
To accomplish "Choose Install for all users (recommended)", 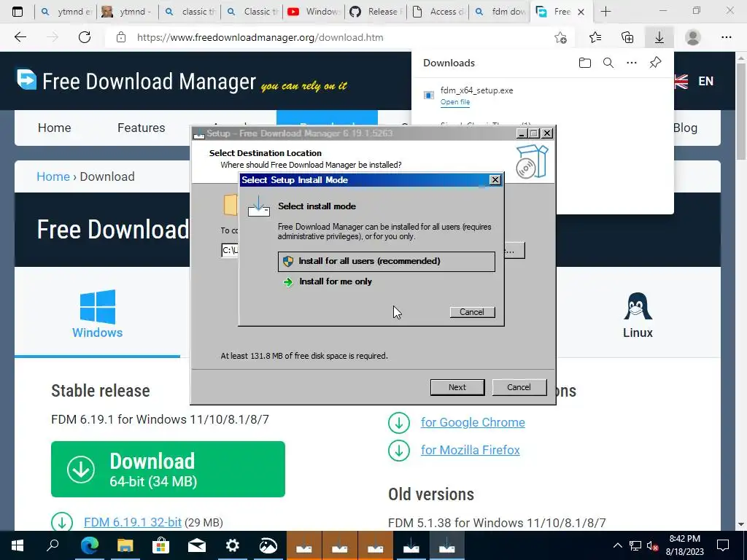I will [387, 262].
